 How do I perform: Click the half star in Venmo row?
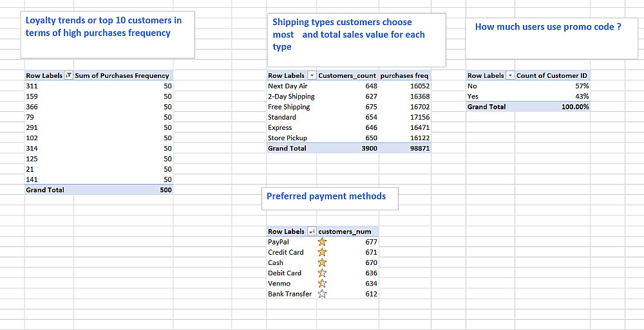tap(322, 283)
